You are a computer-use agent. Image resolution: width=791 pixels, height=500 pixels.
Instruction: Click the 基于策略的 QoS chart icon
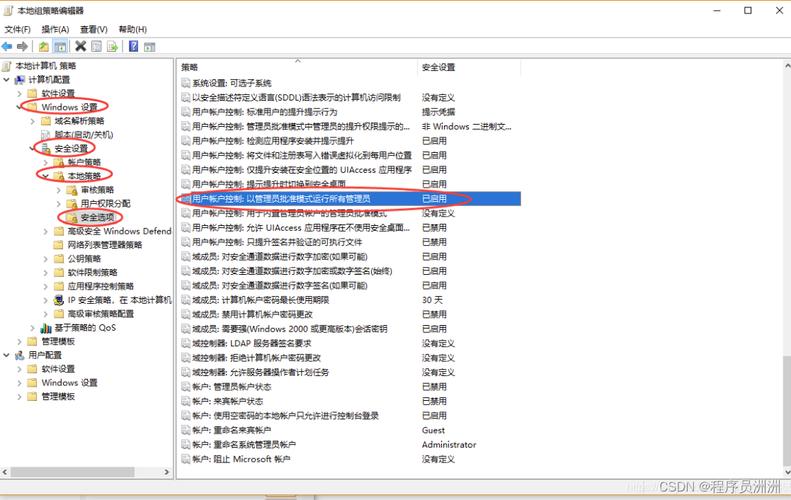tap(46, 328)
